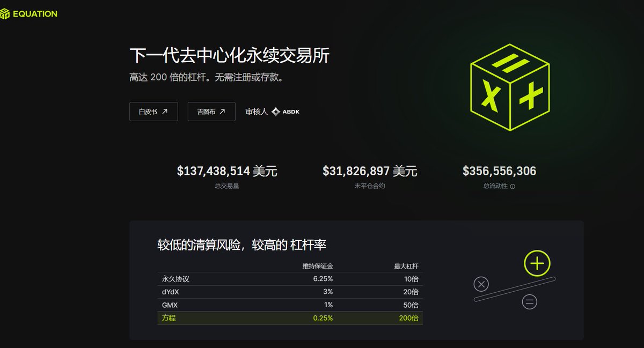
Task: Click the 1% maintenance margin value
Action: 328,305
